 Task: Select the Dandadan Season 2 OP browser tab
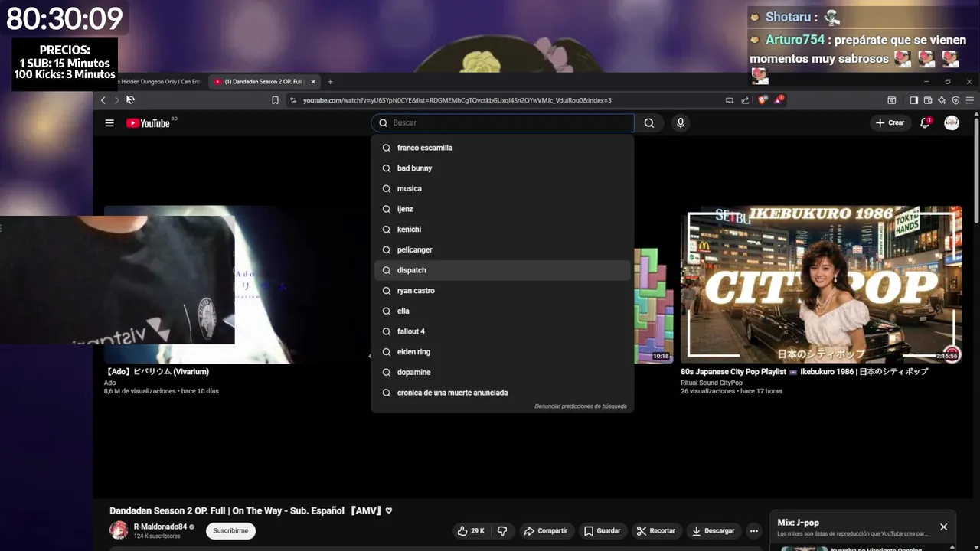265,82
